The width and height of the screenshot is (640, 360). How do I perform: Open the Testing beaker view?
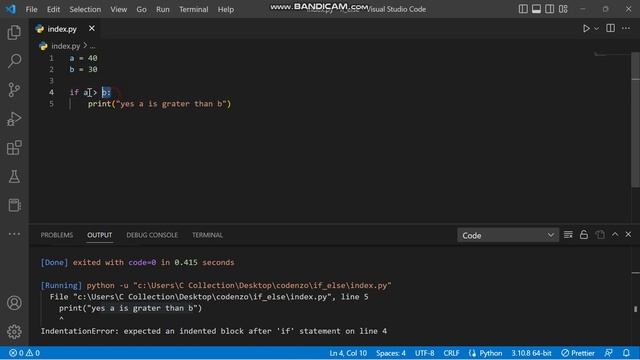tap(14, 176)
